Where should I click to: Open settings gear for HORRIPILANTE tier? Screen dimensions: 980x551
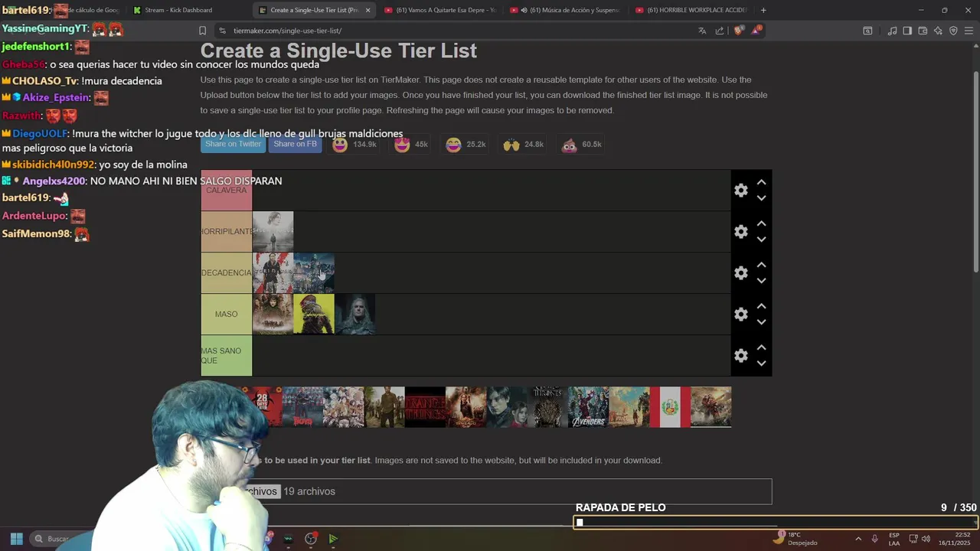coord(740,232)
